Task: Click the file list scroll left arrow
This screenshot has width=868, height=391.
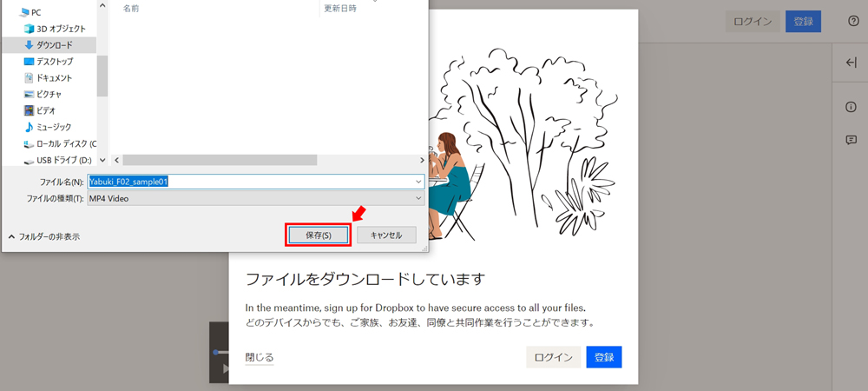Action: point(116,160)
